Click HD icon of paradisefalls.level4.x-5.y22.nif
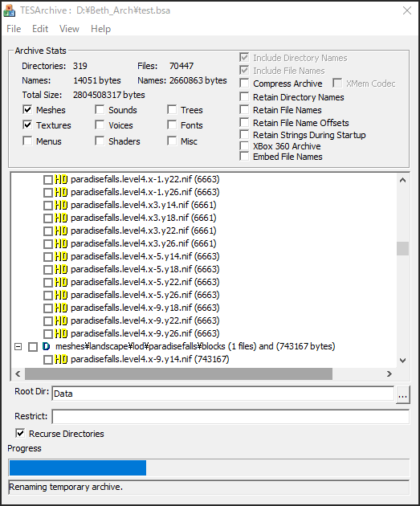Screen dimensions: 420x506 click(61, 282)
